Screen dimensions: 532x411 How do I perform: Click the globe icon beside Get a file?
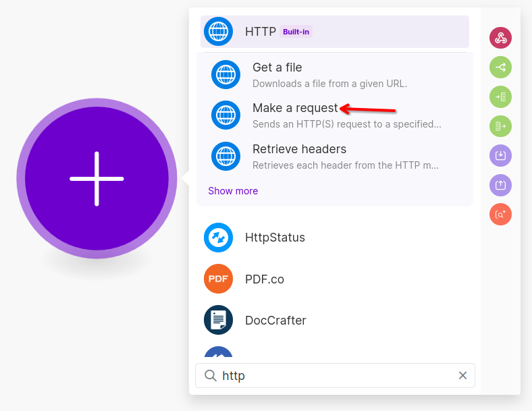(x=226, y=75)
